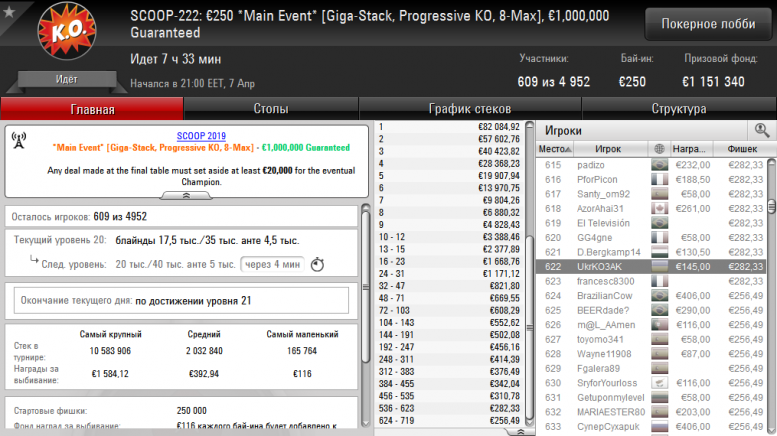777x436 pixels.
Task: Sort players by Место column
Action: 555,149
